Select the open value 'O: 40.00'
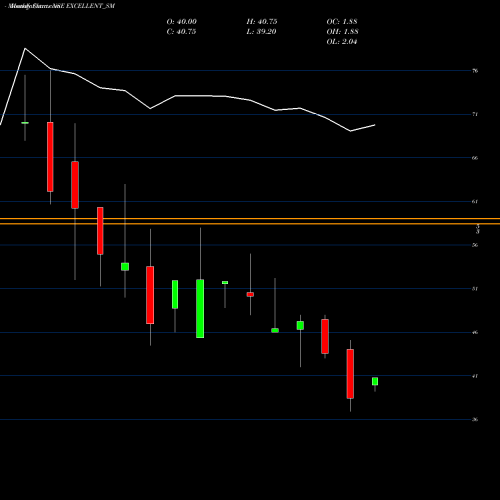 (x=182, y=22)
